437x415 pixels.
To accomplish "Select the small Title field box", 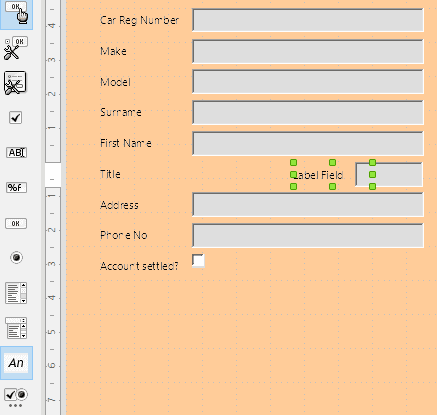I will pyautogui.click(x=389, y=174).
